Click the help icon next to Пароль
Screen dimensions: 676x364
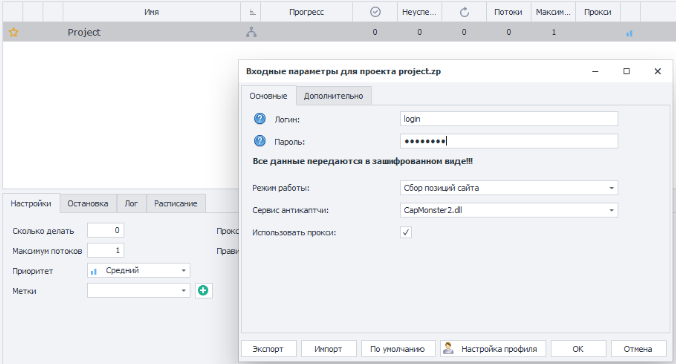coord(260,141)
